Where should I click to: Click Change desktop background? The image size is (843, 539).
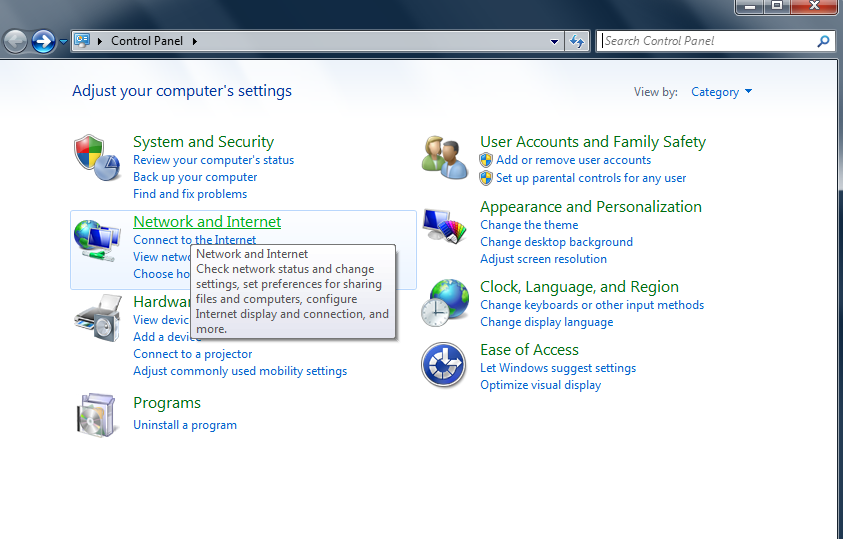[x=556, y=242]
